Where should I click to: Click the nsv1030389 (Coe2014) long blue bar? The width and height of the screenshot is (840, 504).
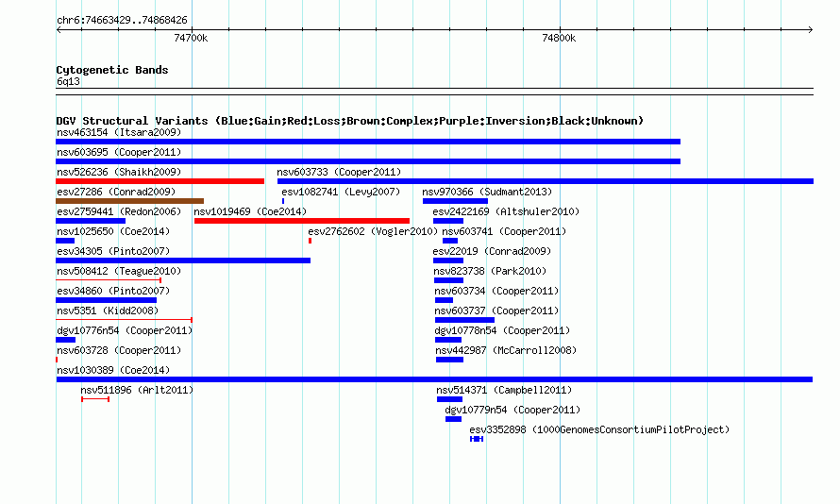point(434,379)
